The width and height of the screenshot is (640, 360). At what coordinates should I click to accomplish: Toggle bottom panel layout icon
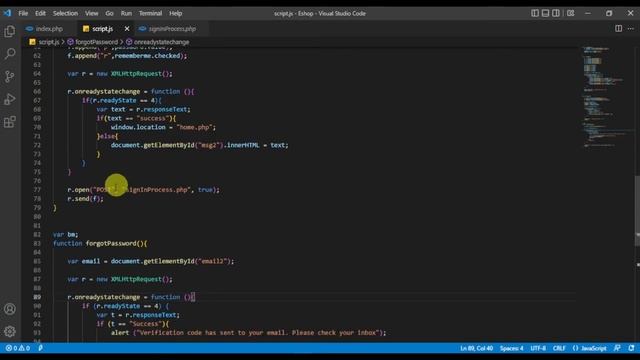545,13
